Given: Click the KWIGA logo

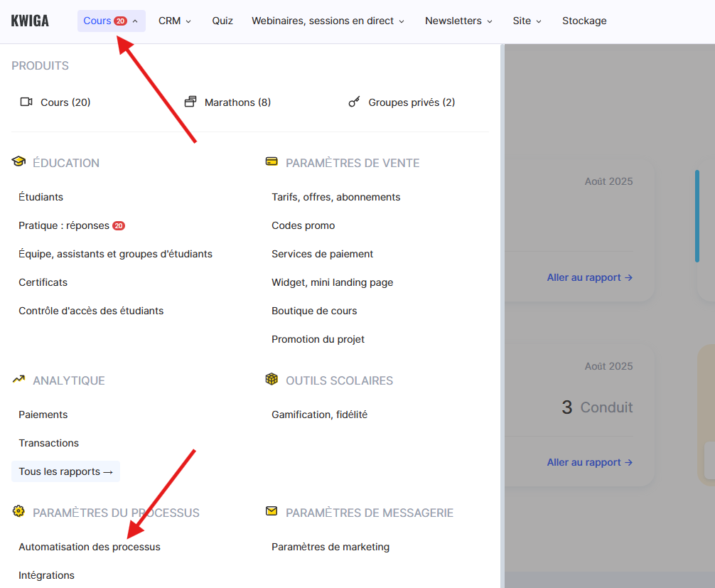Looking at the screenshot, I should coord(30,21).
